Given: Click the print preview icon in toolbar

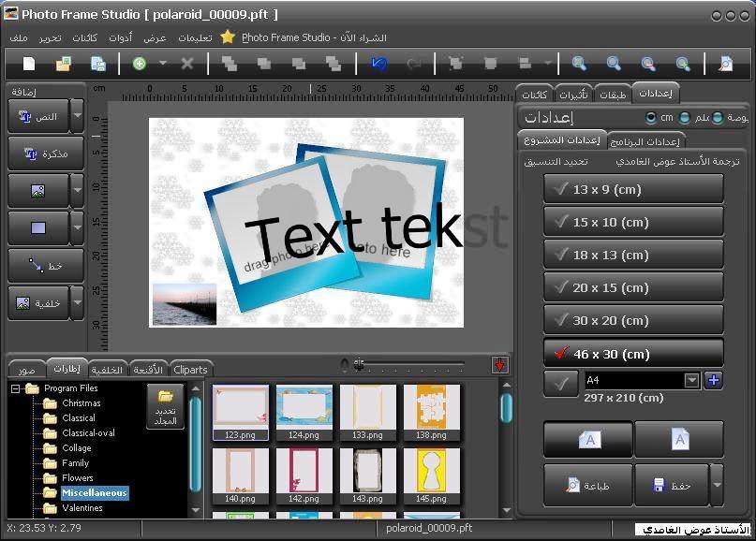Looking at the screenshot, I should 726,64.
